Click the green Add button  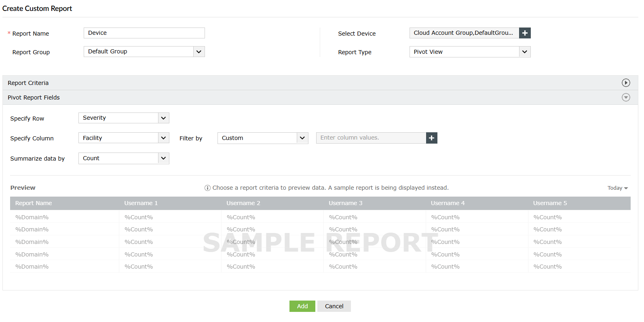pos(302,306)
